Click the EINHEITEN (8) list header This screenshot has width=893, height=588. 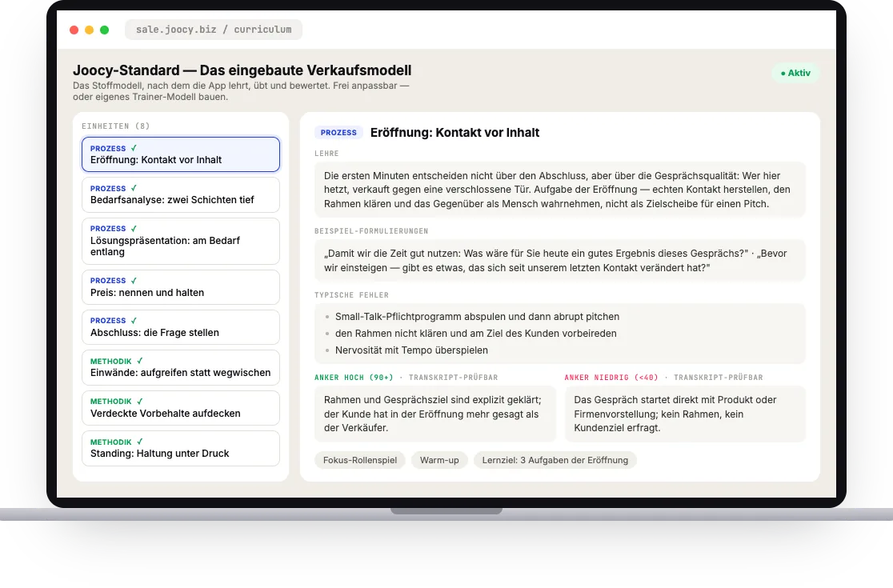(x=115, y=126)
